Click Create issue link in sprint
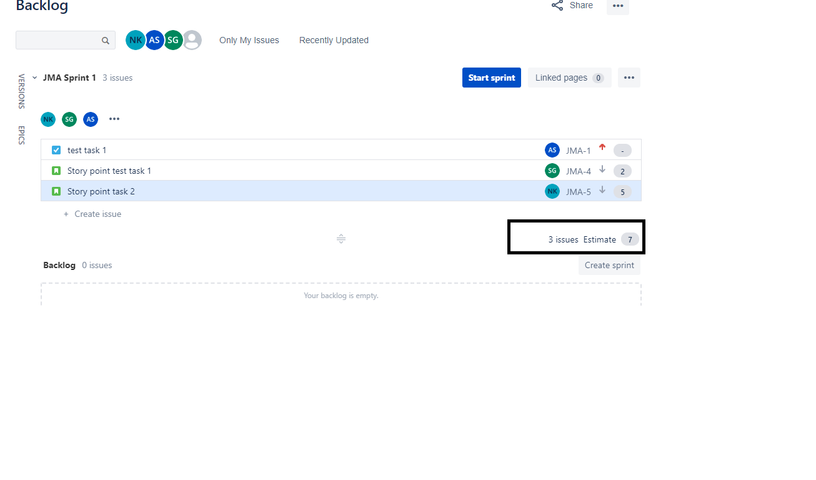The width and height of the screenshot is (816, 480). point(98,214)
